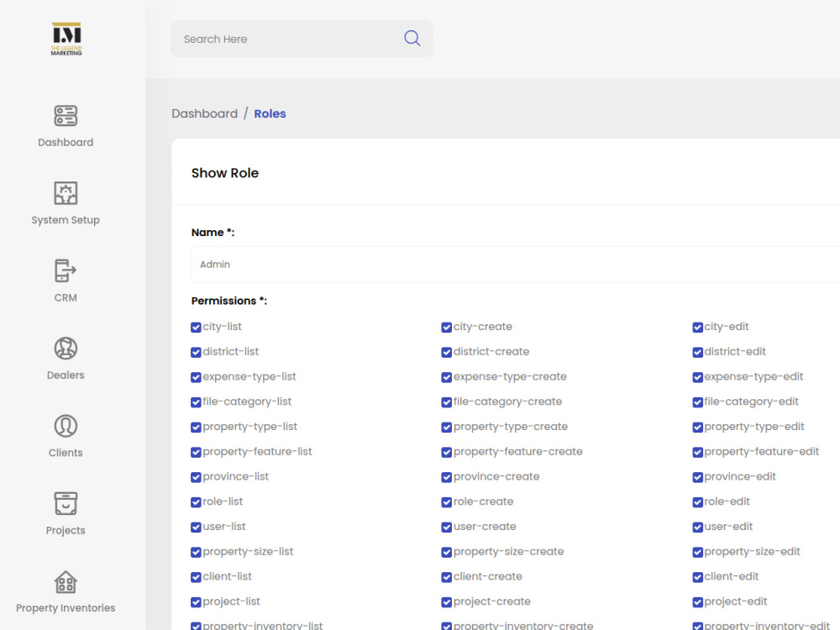Uncheck expense-type-edit permission
Image resolution: width=840 pixels, height=630 pixels.
[697, 377]
